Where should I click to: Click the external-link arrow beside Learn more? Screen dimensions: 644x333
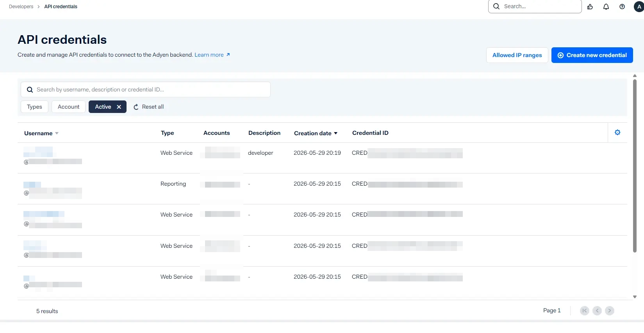[228, 55]
